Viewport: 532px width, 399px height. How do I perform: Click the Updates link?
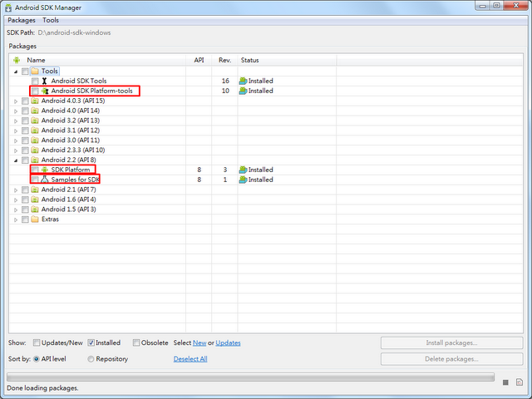coord(228,342)
